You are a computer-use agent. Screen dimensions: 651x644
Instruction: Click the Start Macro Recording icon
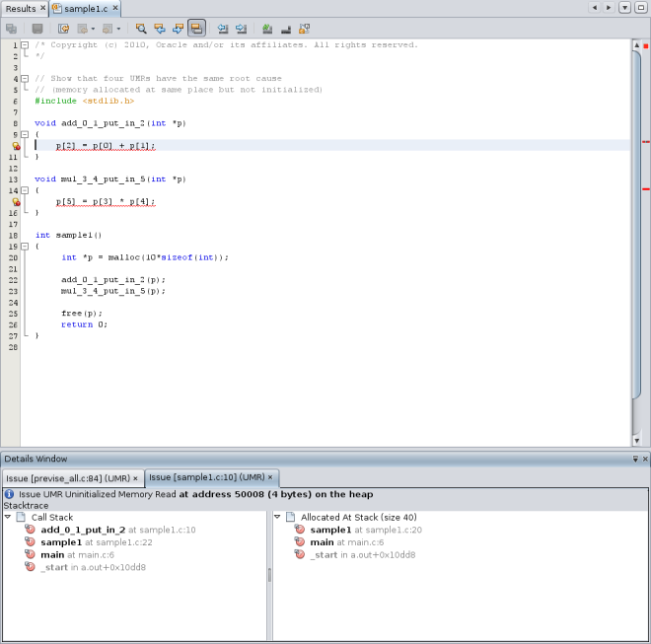pos(267,29)
